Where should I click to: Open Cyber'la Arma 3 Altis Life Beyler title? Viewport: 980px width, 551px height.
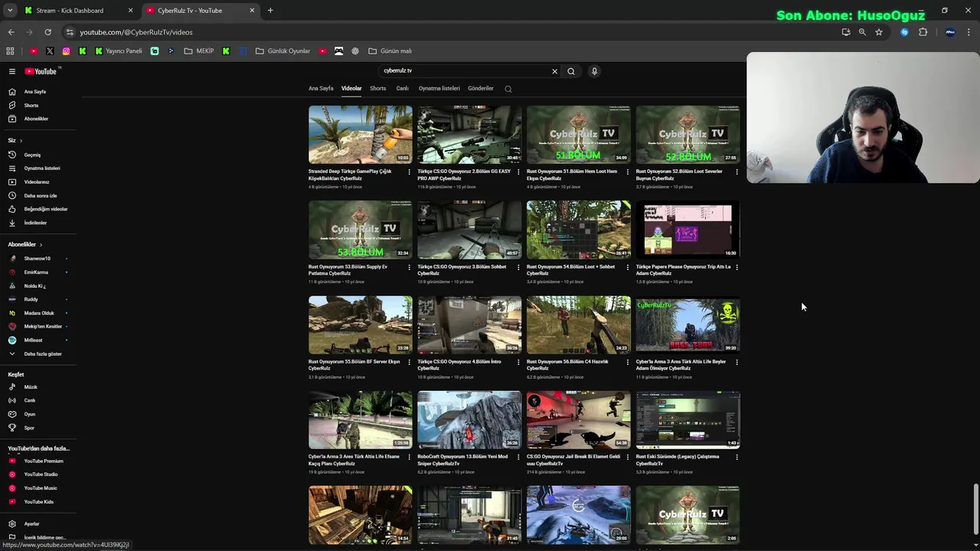coord(681,365)
